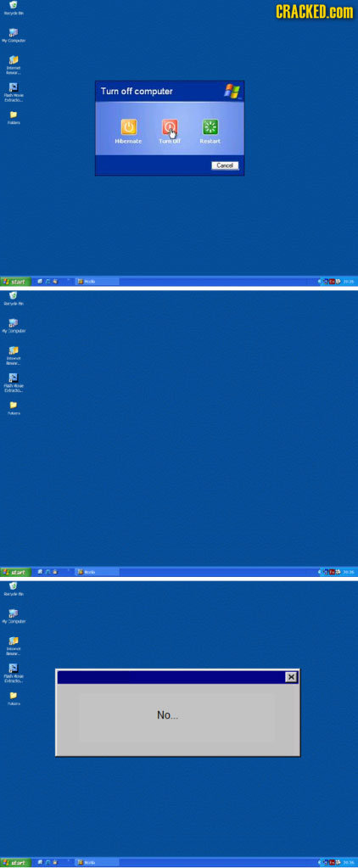The image size is (358, 868).
Task: Click taskbar window button on desktop showing Turn off dialog
Action: (98, 281)
